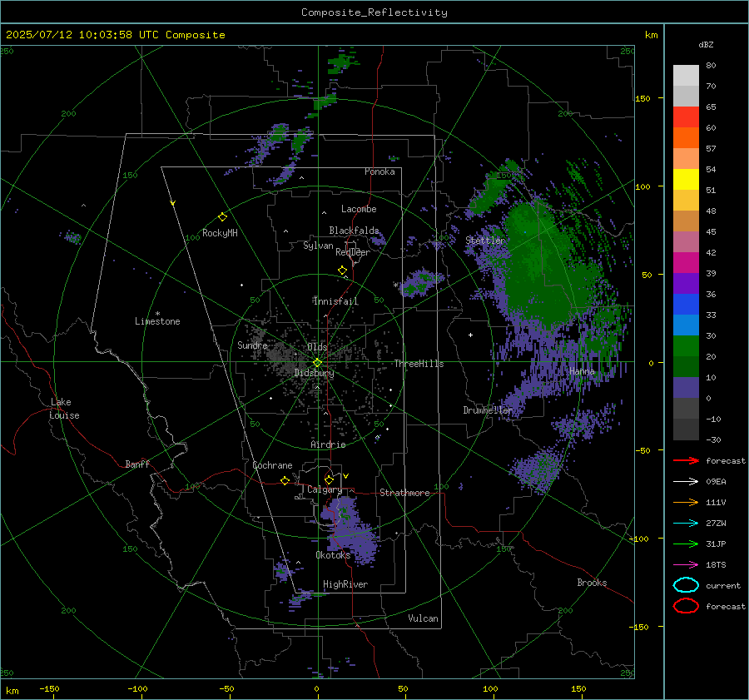749x700 pixels.
Task: Click the radar center diamond above Didsbury
Action: click(317, 363)
